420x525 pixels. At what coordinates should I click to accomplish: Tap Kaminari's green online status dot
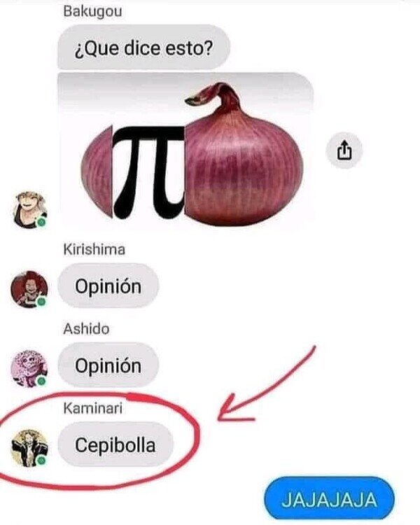coord(41,461)
